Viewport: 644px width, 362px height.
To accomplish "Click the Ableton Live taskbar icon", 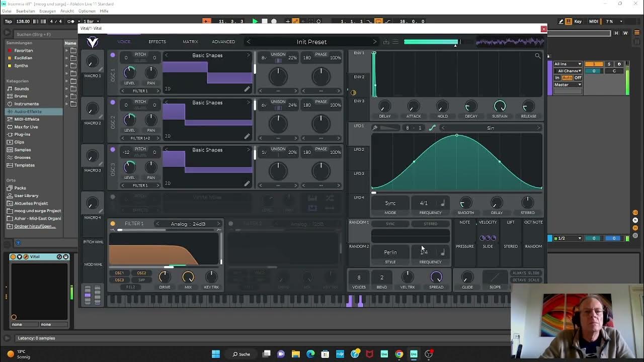I will pos(414,354).
